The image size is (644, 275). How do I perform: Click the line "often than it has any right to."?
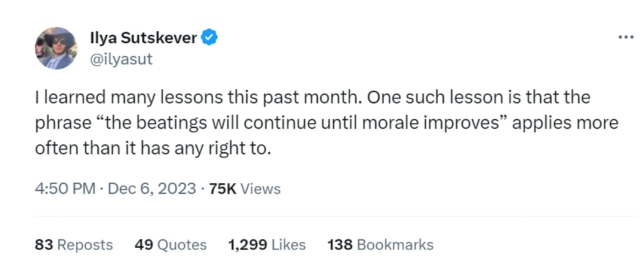tap(154, 149)
